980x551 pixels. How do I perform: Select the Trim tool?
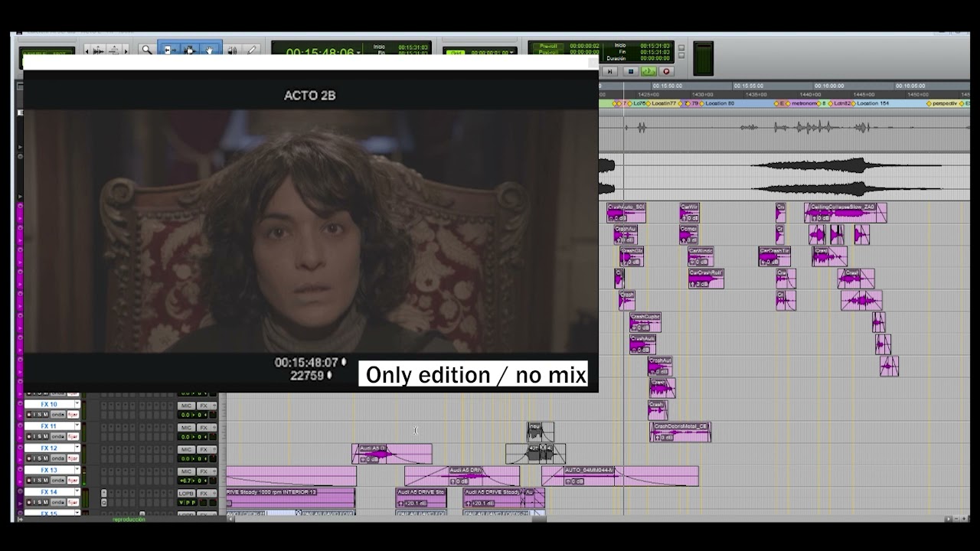[170, 50]
